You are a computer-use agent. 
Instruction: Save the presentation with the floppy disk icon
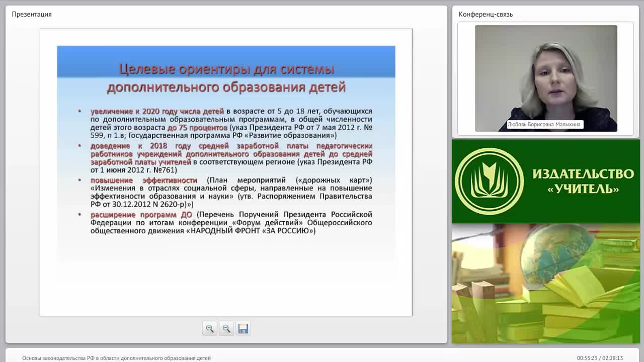[243, 328]
